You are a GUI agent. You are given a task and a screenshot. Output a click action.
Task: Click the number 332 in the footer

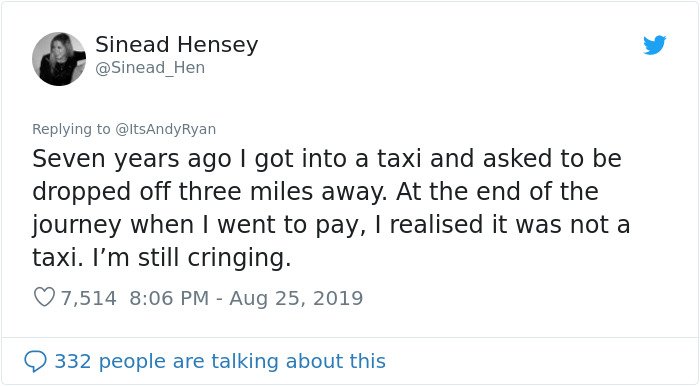click(73, 361)
